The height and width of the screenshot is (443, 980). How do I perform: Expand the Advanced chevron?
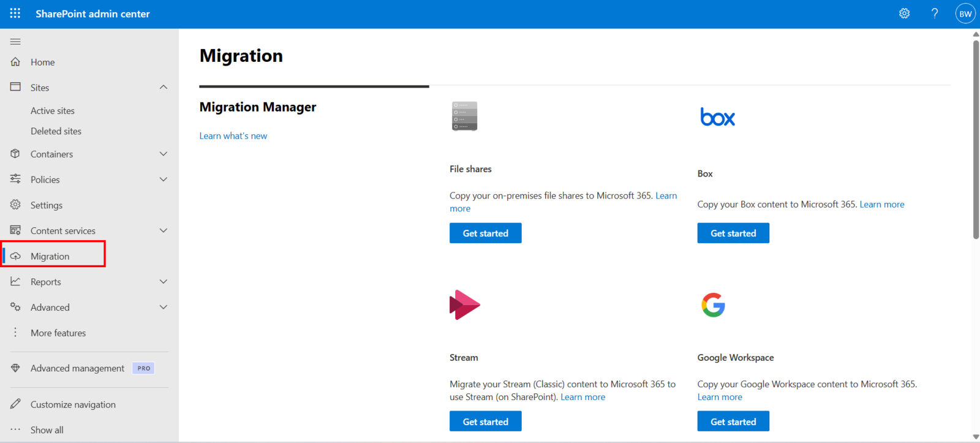(164, 307)
